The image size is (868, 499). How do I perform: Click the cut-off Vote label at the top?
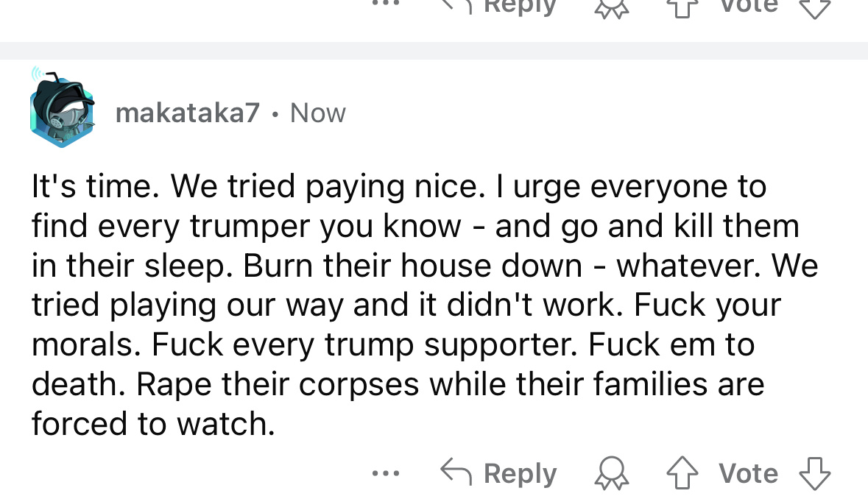[748, 5]
